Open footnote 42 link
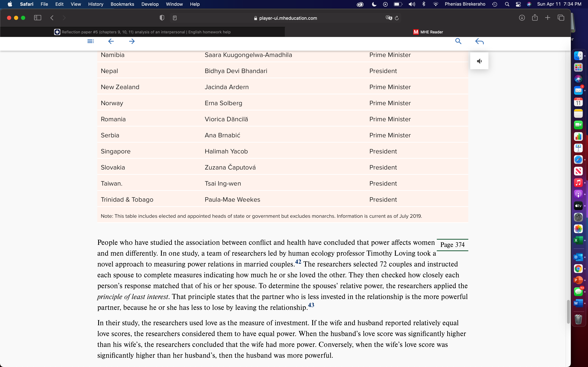The image size is (588, 367). [x=298, y=262]
